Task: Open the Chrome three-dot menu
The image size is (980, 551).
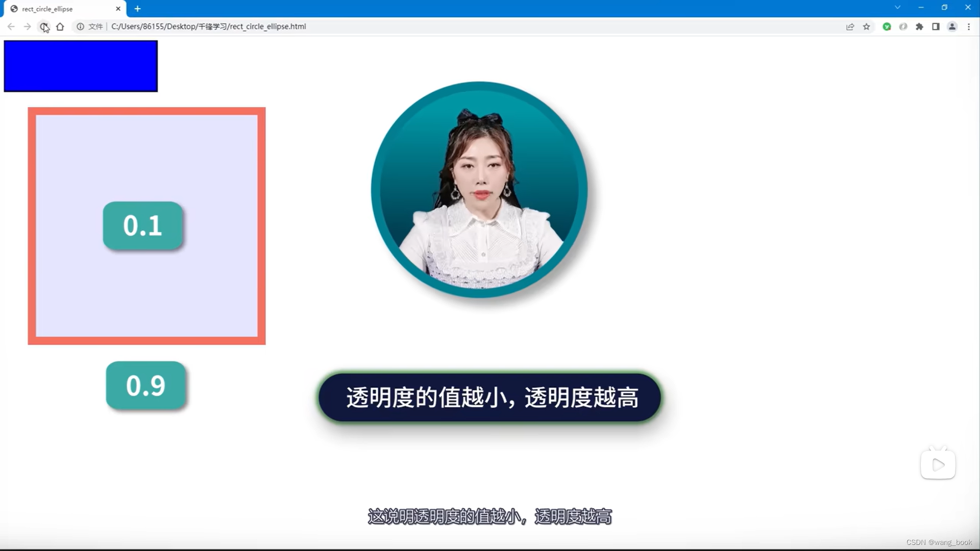Action: pyautogui.click(x=969, y=27)
